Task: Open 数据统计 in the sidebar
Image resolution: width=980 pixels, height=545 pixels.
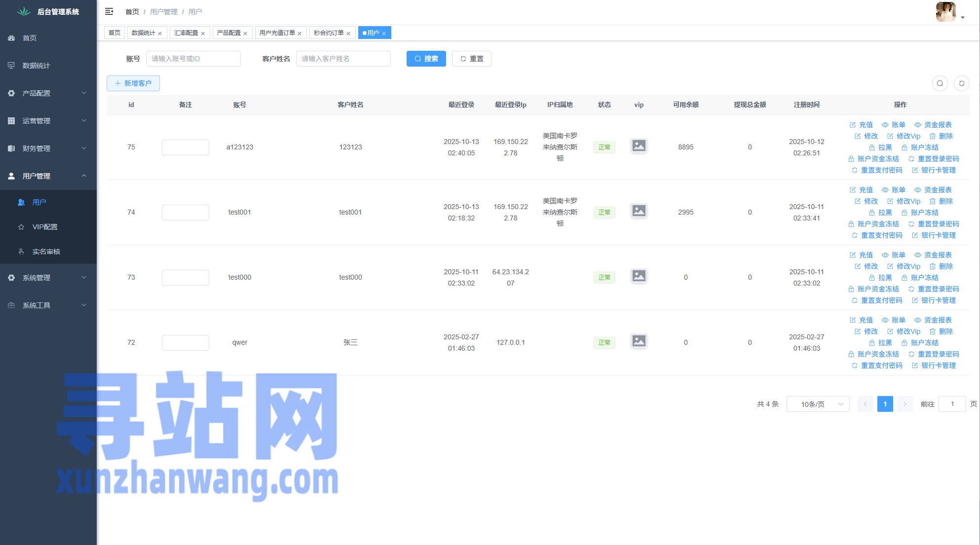Action: [36, 66]
